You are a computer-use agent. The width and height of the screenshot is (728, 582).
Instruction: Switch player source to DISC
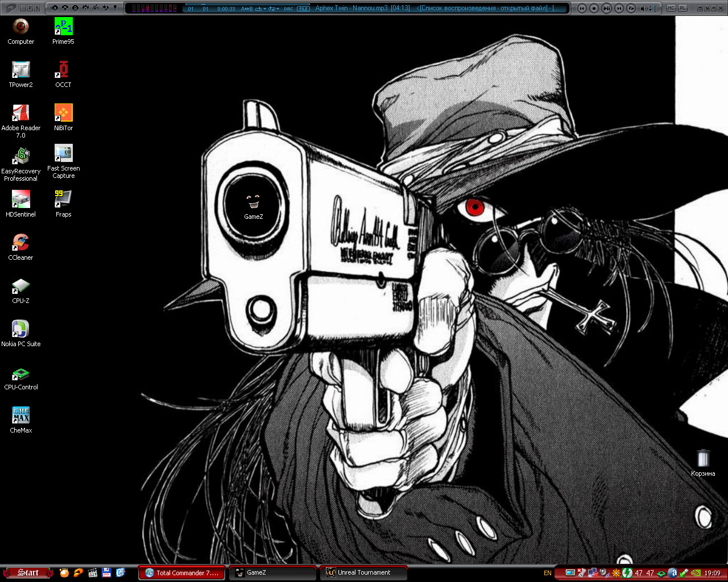tap(288, 9)
